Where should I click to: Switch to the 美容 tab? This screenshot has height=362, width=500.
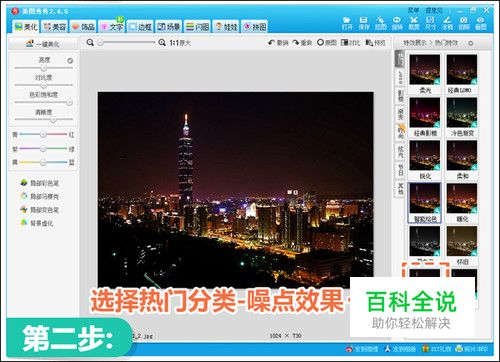[x=55, y=26]
